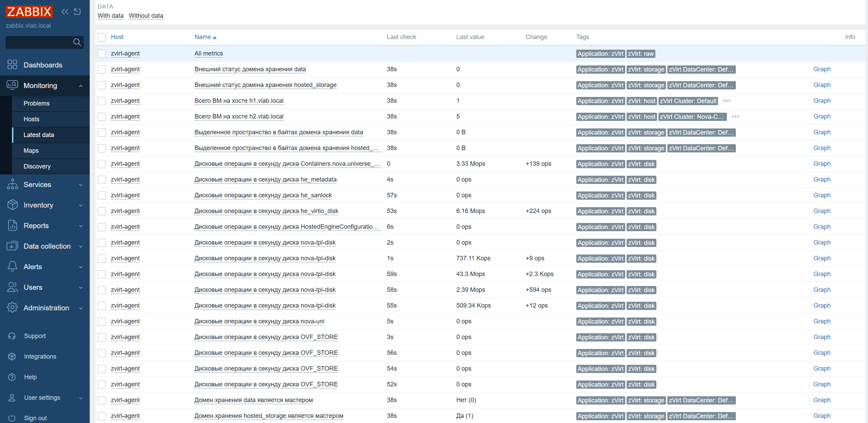Screen dimensions: 868x423
Task: Switch to the With data filter tab
Action: pyautogui.click(x=110, y=16)
